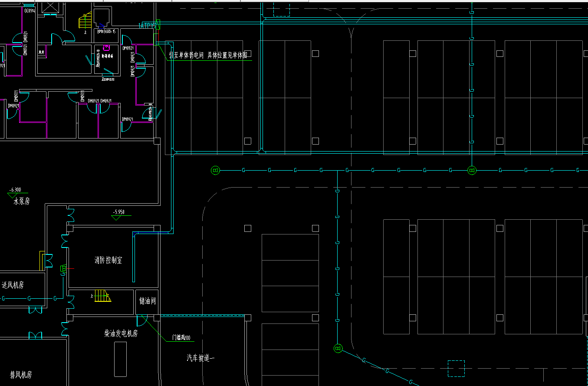Viewport: 588px width, 386px height.
Task: Select the 门槛高200 annotation text
Action: point(181,337)
